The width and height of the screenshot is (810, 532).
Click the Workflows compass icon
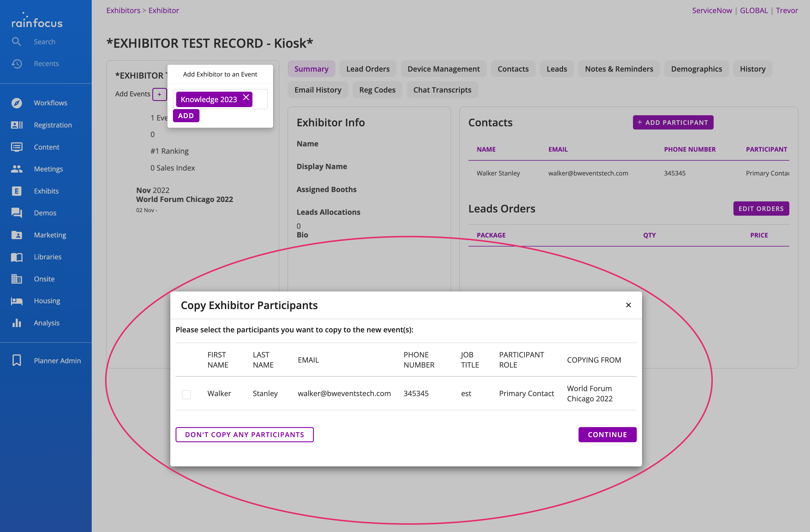(x=16, y=103)
